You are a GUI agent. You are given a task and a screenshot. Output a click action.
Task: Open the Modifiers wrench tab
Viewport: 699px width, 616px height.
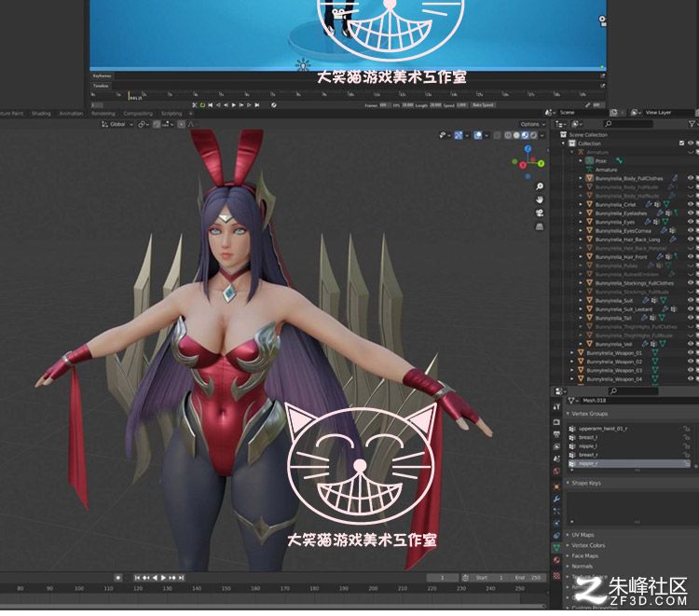pos(556,499)
